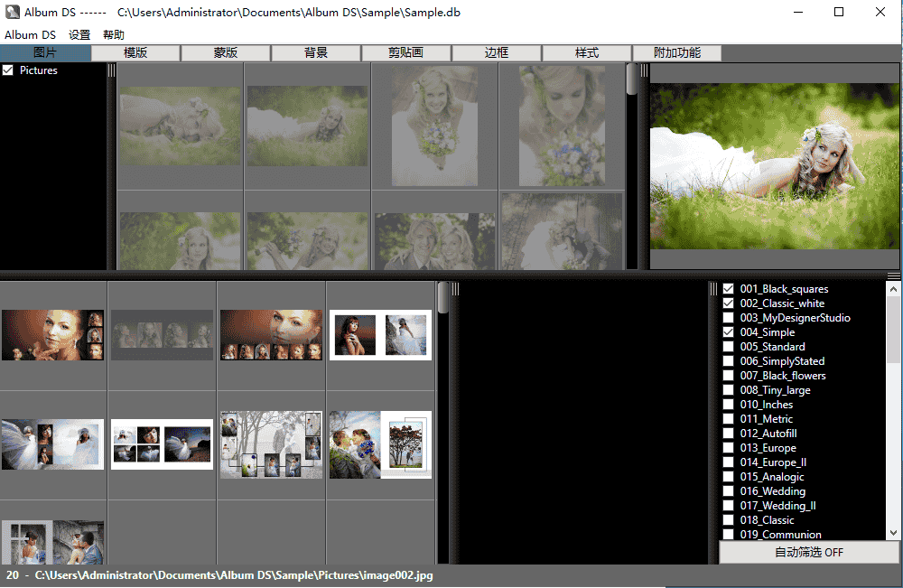Open the 设置 menu
903x588 pixels.
coord(79,35)
